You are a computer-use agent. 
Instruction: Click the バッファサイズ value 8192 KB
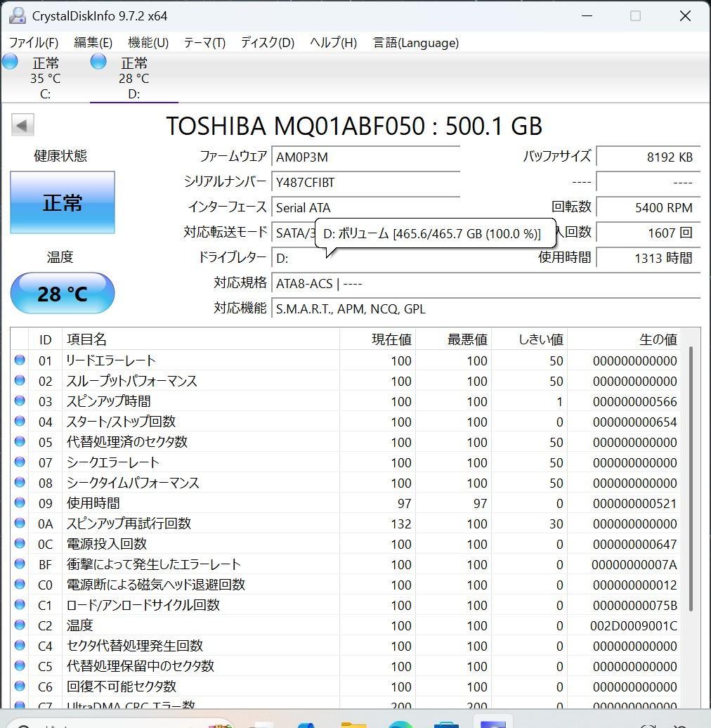tap(648, 157)
